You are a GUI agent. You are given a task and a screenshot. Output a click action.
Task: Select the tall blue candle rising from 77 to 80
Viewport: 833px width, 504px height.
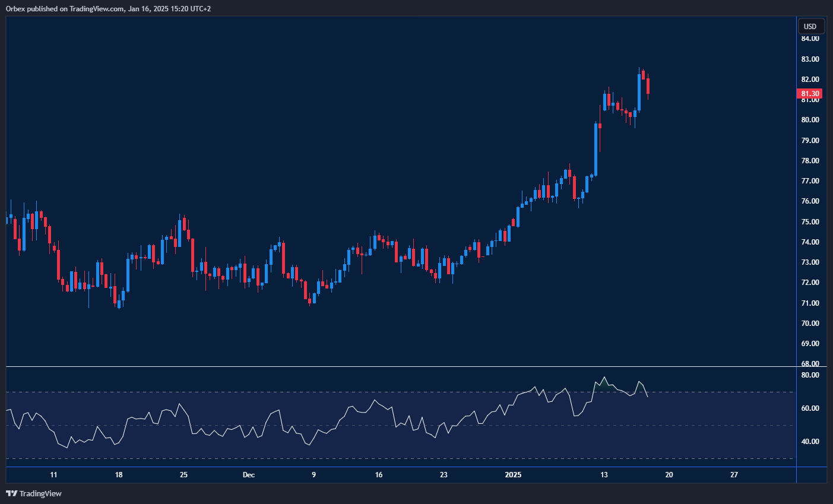[x=596, y=148]
